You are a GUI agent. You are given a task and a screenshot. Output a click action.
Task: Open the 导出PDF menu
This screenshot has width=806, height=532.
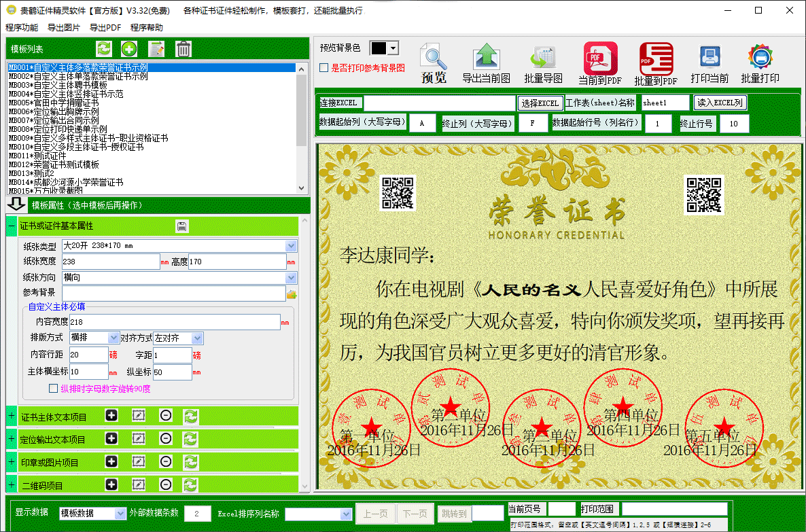click(105, 27)
